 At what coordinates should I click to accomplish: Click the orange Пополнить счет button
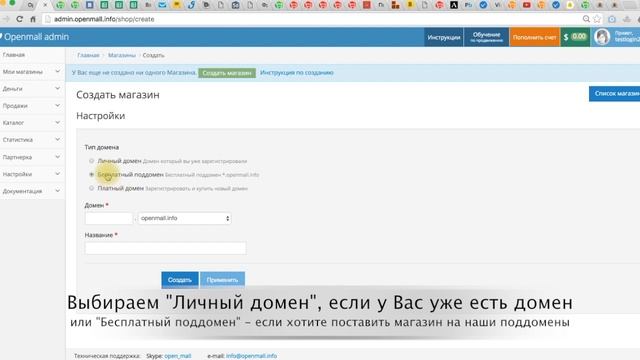point(535,37)
